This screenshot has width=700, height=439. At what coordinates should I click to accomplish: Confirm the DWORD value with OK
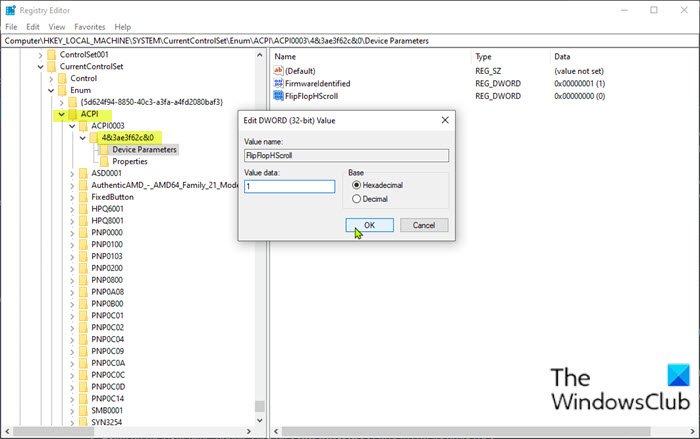pos(370,225)
